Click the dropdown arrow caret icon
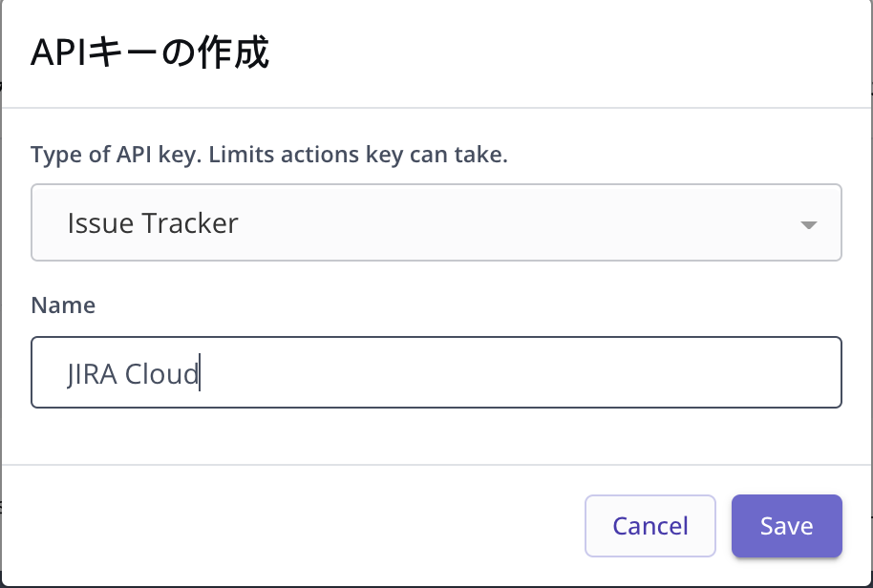Screen dimensions: 873x588 point(808,225)
